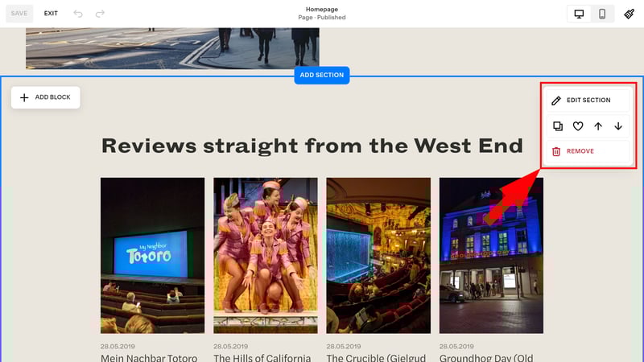Click the Page · Published status text
The image size is (644, 362).
click(321, 17)
